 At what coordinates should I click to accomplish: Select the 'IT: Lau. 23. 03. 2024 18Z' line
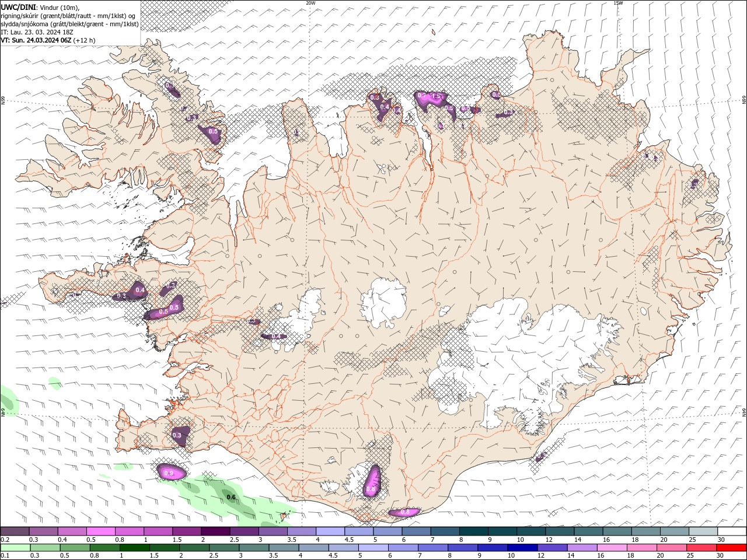[x=37, y=32]
